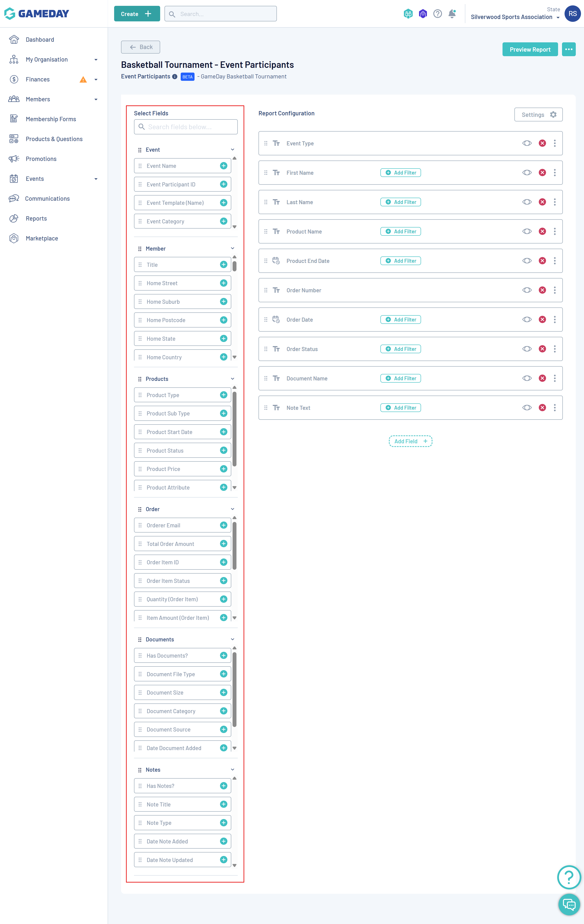Add the Event Category field with plus icon
This screenshot has height=924, width=584.
click(223, 221)
